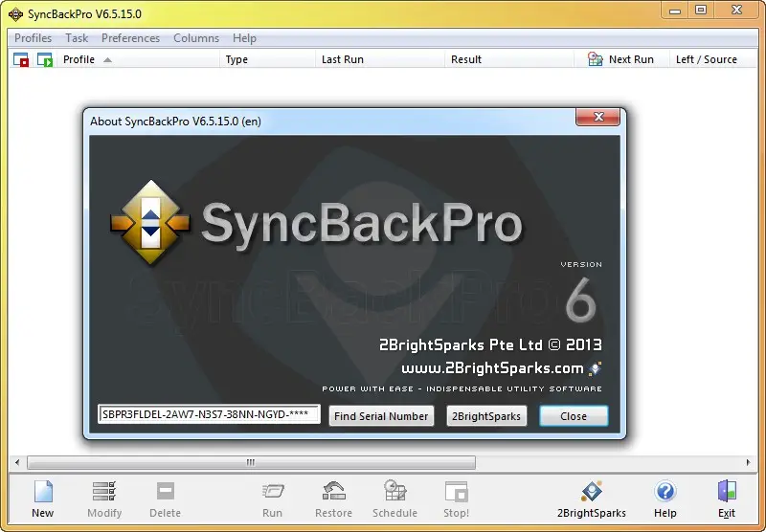
Task: Open 2BrightSparks icon in bottom toolbar
Action: click(x=592, y=492)
